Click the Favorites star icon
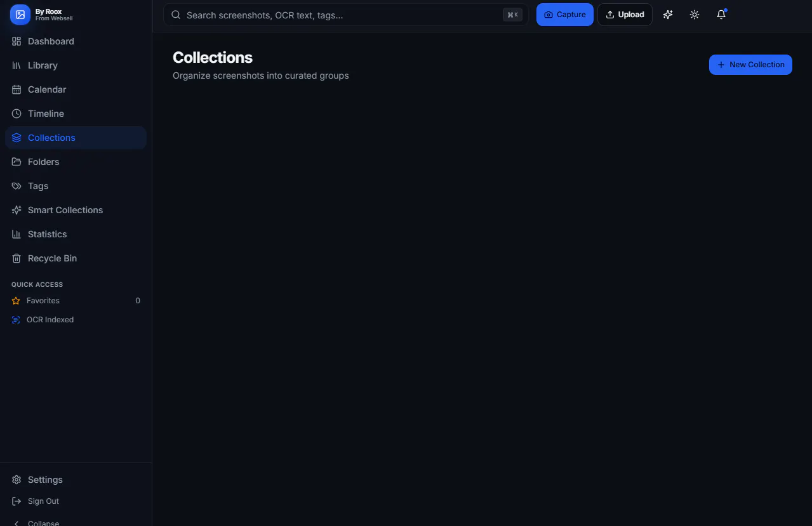812x526 pixels. point(16,301)
